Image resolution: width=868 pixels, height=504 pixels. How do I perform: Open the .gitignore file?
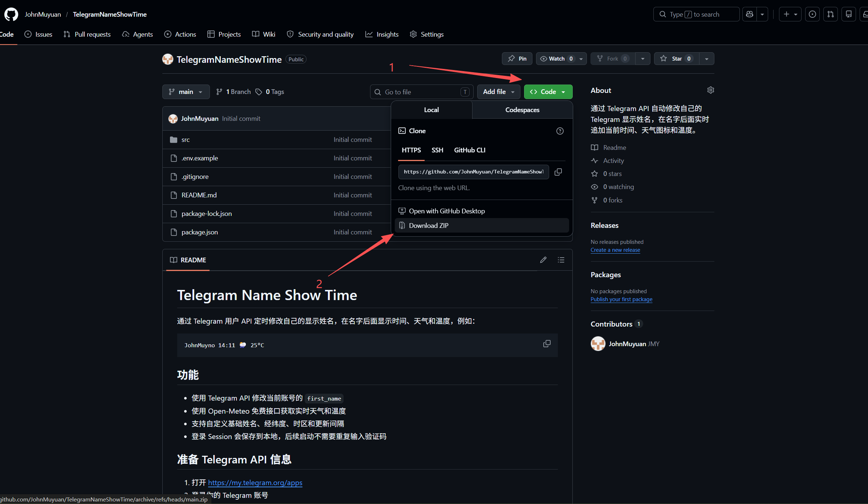pos(195,177)
